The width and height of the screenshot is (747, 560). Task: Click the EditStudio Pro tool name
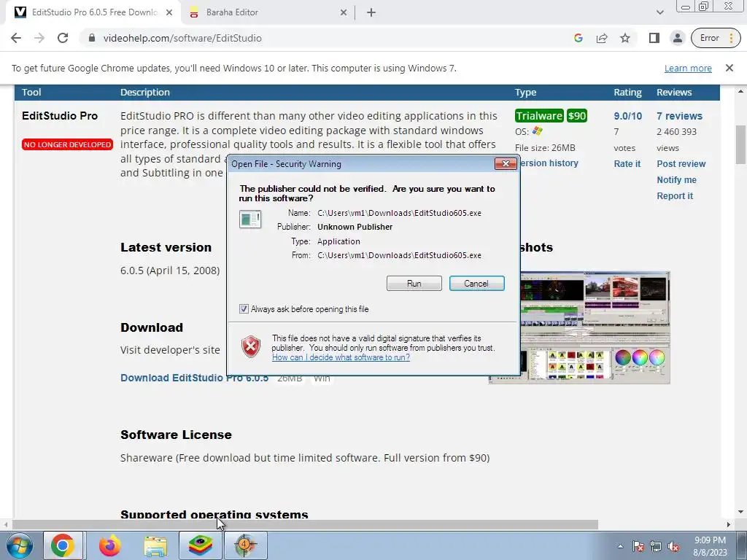click(x=60, y=116)
